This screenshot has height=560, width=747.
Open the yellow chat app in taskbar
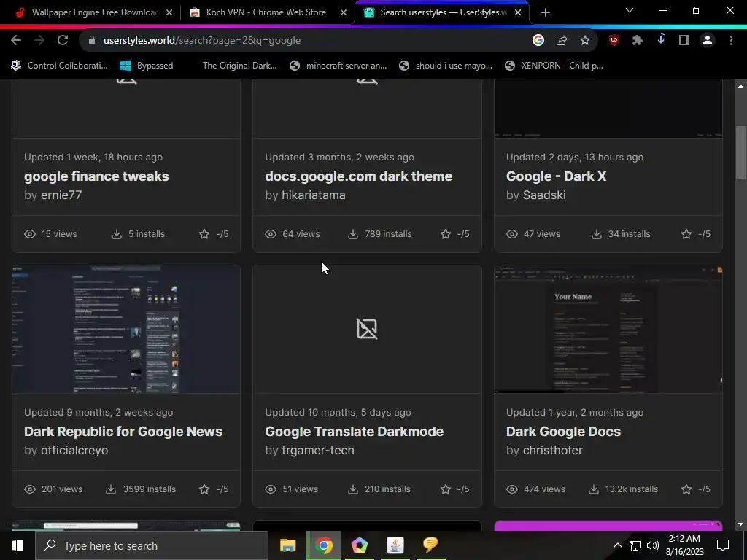tap(430, 545)
